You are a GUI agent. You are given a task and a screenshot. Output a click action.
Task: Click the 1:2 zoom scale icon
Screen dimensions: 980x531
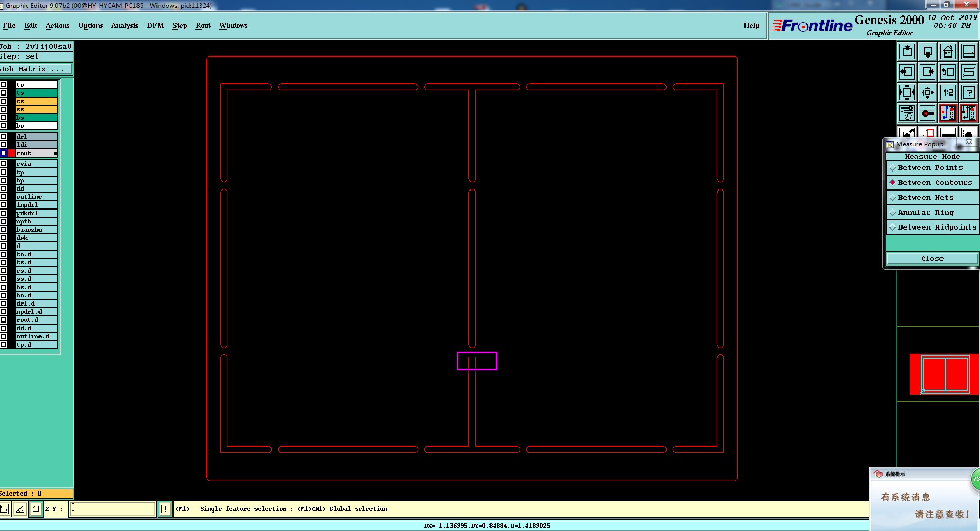[x=948, y=92]
